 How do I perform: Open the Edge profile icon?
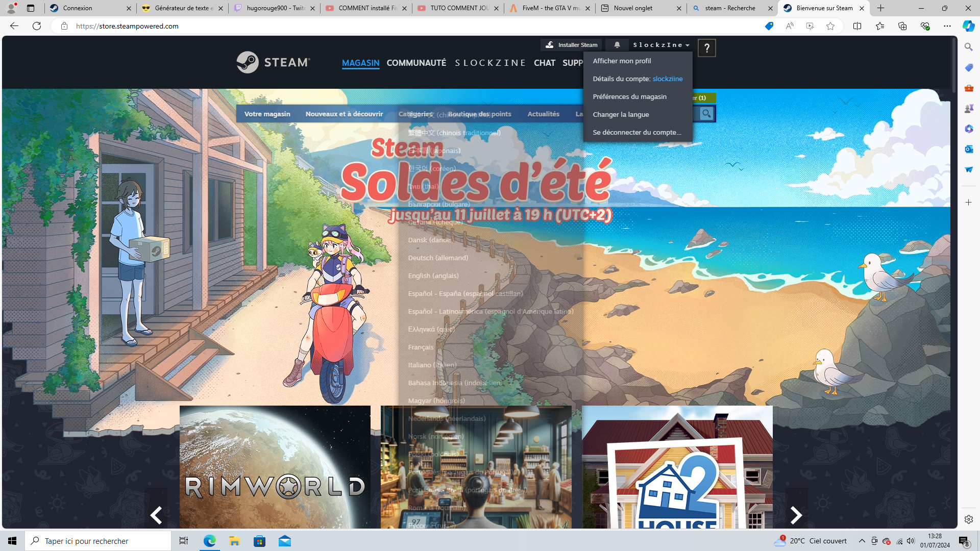click(x=11, y=8)
